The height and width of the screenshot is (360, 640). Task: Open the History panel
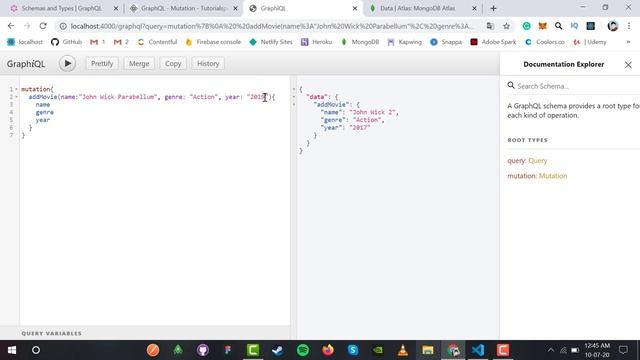pyautogui.click(x=208, y=64)
